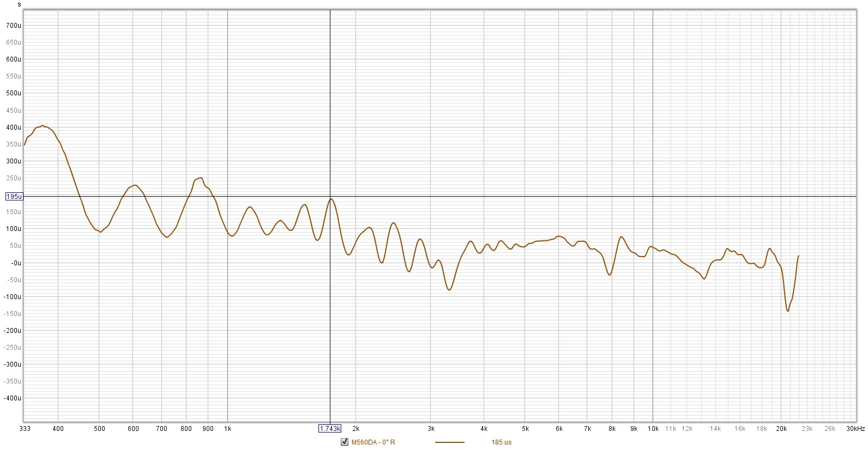Click the 10k label on frequency axis
The width and height of the screenshot is (868, 450).
click(653, 429)
